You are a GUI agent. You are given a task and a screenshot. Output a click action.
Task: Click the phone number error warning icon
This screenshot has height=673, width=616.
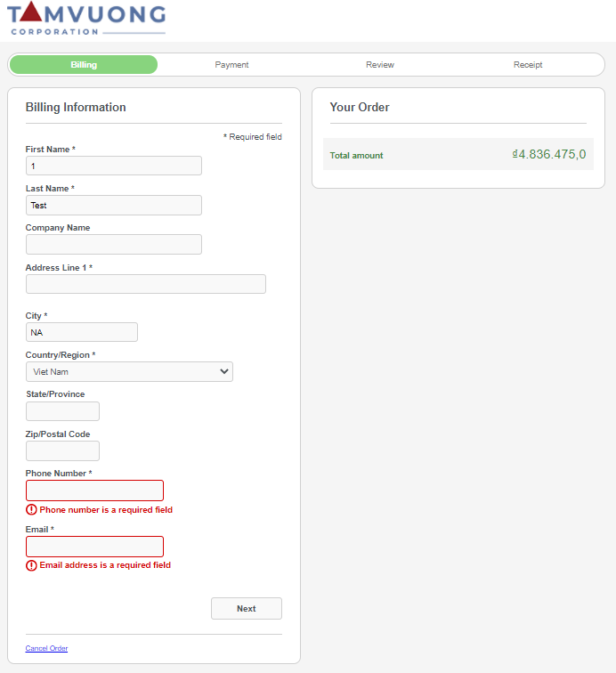click(x=31, y=510)
